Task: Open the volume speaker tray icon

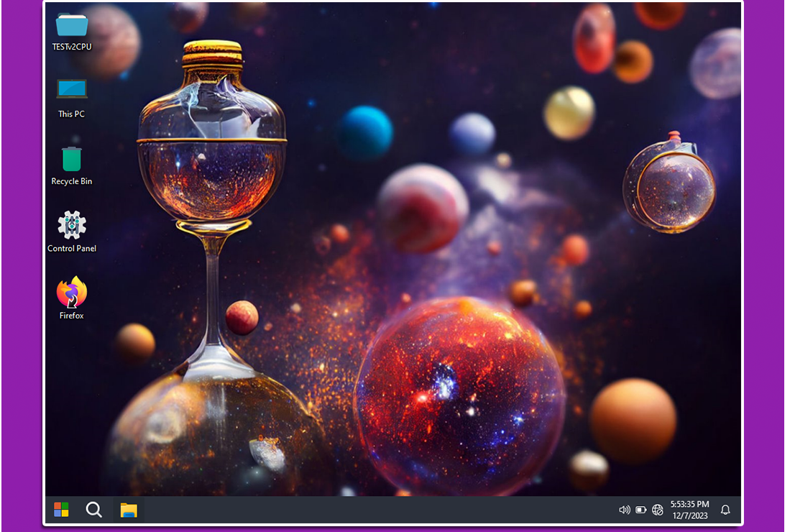Action: pyautogui.click(x=624, y=510)
